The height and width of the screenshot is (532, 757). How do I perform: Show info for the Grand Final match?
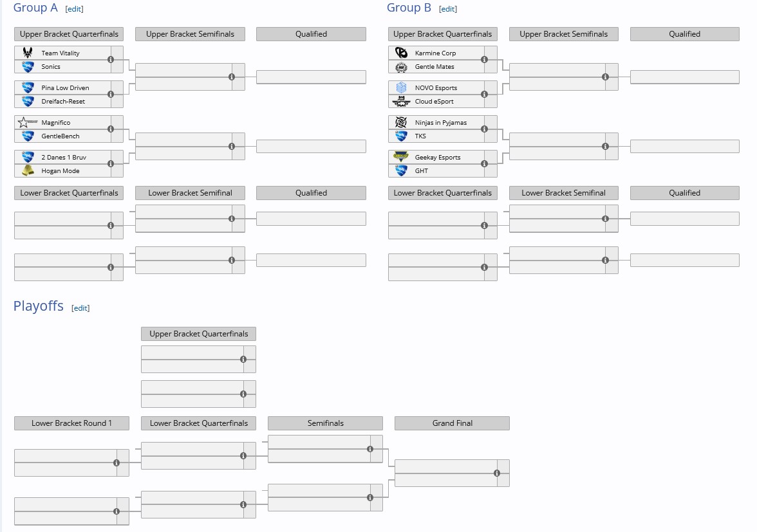point(497,473)
